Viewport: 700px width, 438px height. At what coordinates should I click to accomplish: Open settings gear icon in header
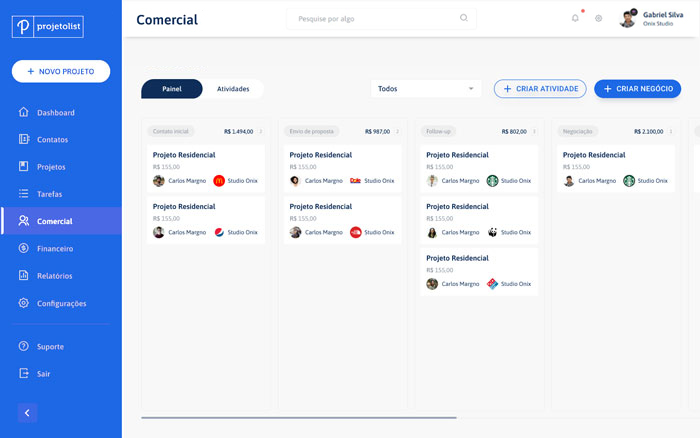pyautogui.click(x=599, y=18)
